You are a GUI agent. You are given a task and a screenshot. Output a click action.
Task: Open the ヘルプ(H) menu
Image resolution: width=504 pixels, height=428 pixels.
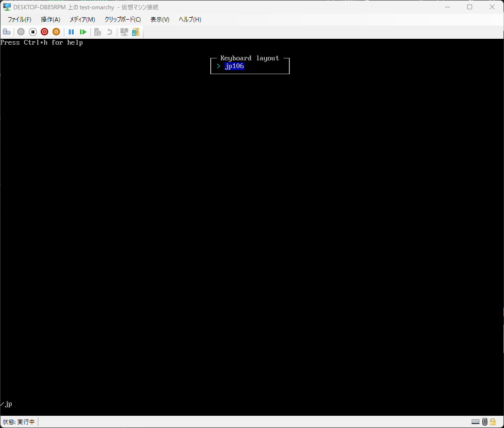tap(190, 20)
